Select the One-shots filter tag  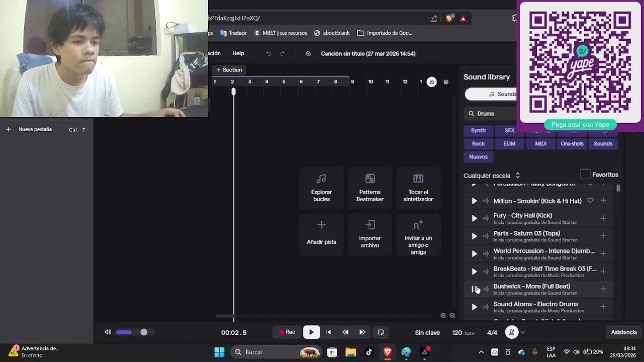point(572,143)
